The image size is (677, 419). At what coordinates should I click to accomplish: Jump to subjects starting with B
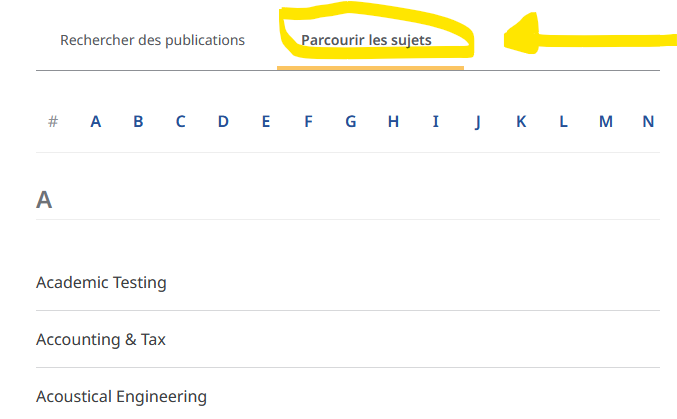coord(138,122)
